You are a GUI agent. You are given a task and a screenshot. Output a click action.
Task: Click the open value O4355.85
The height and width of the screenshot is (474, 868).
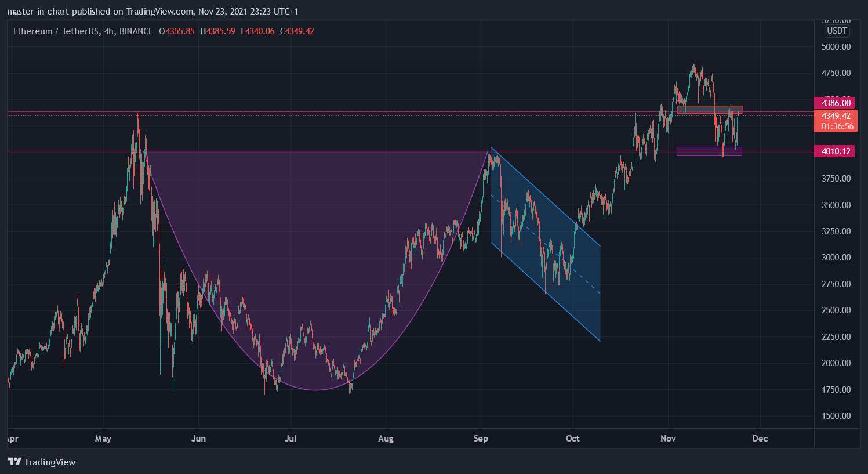177,31
